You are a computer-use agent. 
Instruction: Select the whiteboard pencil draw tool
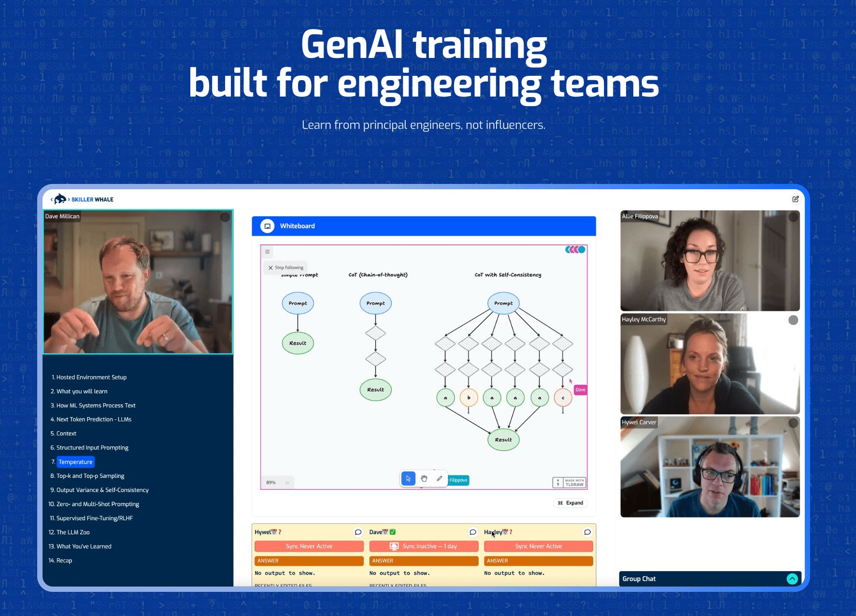tap(439, 478)
